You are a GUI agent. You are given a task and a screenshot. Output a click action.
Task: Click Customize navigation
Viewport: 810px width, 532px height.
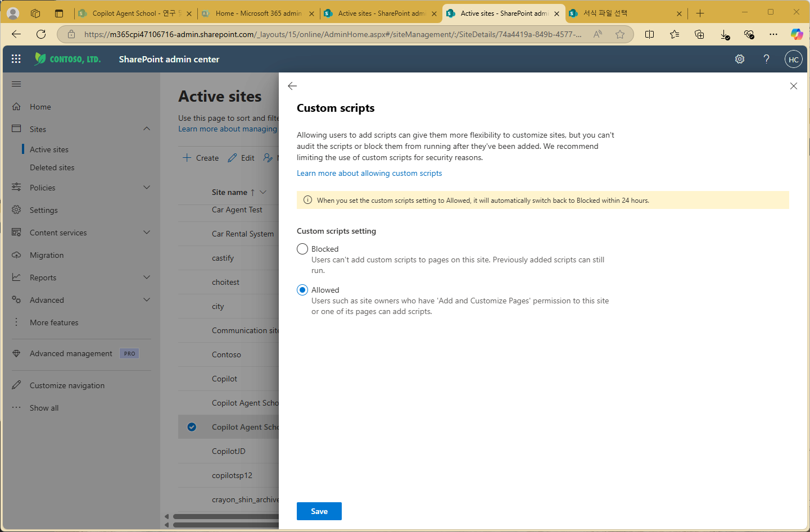67,385
